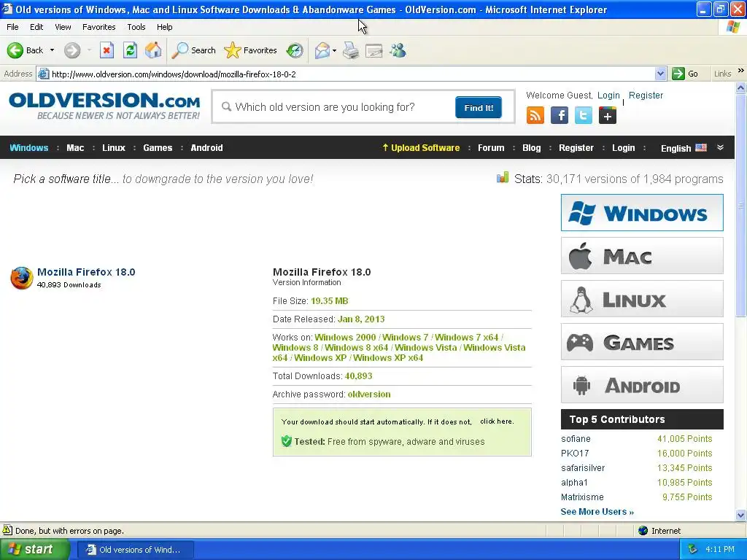Click the black plus share icon
The height and width of the screenshot is (560, 747).
pyautogui.click(x=608, y=115)
